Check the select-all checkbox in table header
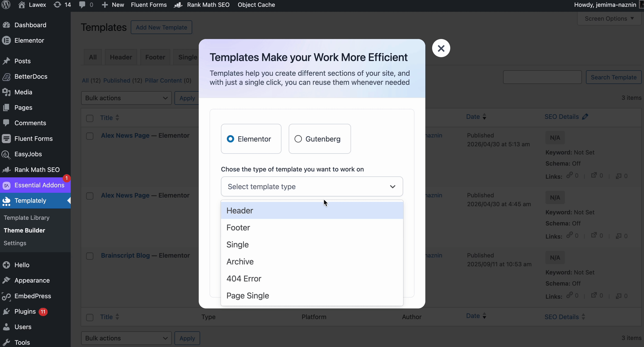This screenshot has height=347, width=644. tap(90, 118)
